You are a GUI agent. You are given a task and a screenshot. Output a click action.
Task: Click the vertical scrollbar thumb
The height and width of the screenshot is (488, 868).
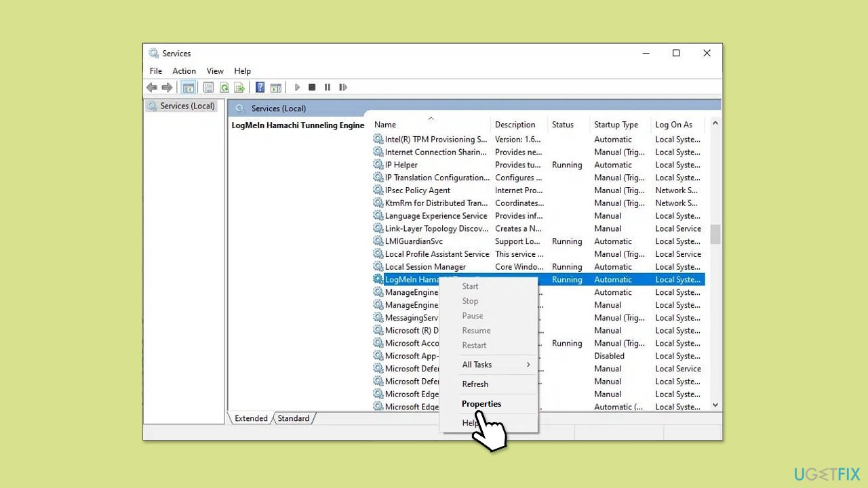point(715,234)
